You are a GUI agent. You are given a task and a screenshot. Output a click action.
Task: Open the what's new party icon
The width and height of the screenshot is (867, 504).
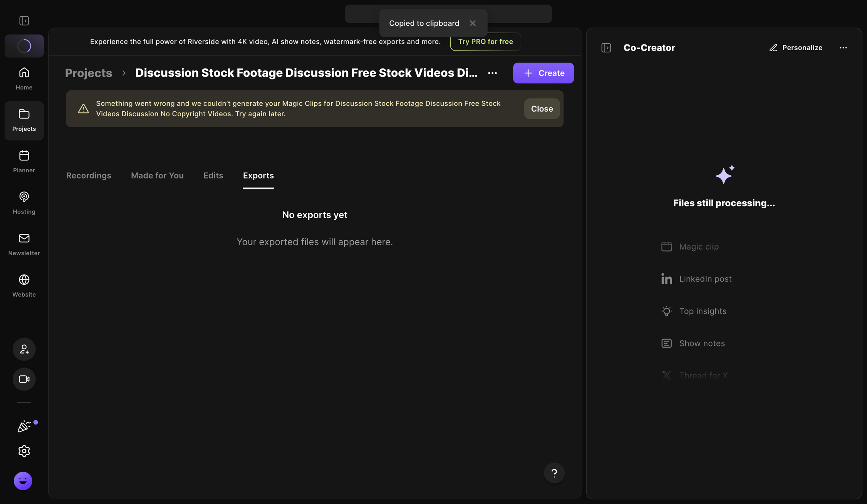tap(24, 426)
